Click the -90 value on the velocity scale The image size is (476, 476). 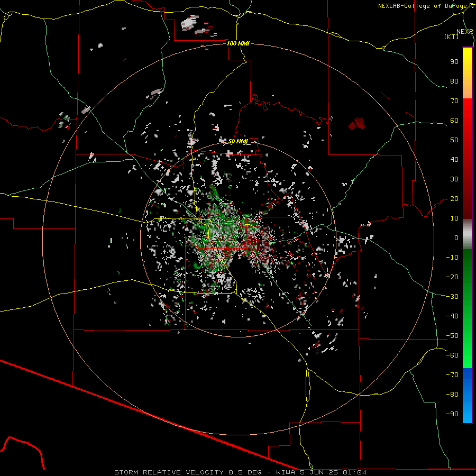[452, 414]
